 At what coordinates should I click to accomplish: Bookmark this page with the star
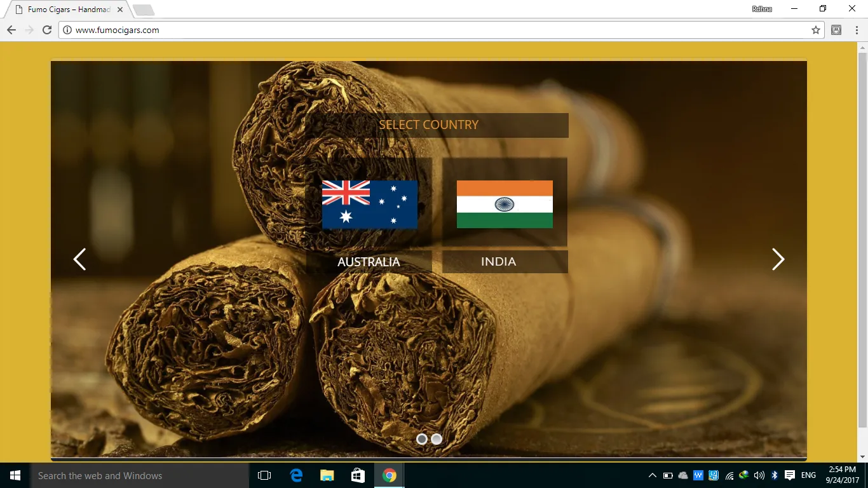(x=816, y=30)
